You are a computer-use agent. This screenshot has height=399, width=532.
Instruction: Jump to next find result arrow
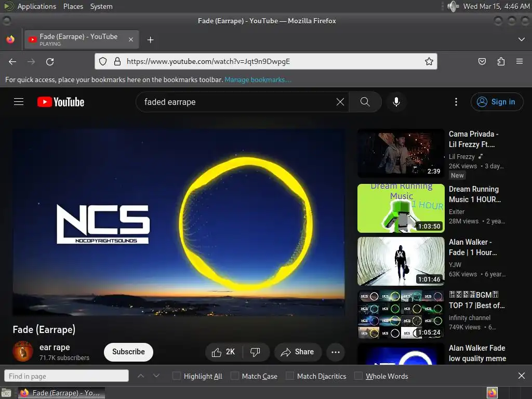tap(156, 376)
